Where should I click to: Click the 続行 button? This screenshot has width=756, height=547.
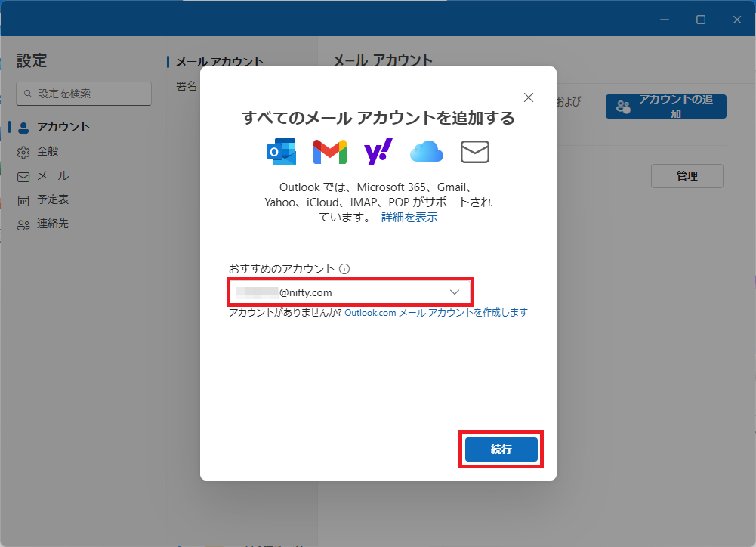point(501,449)
